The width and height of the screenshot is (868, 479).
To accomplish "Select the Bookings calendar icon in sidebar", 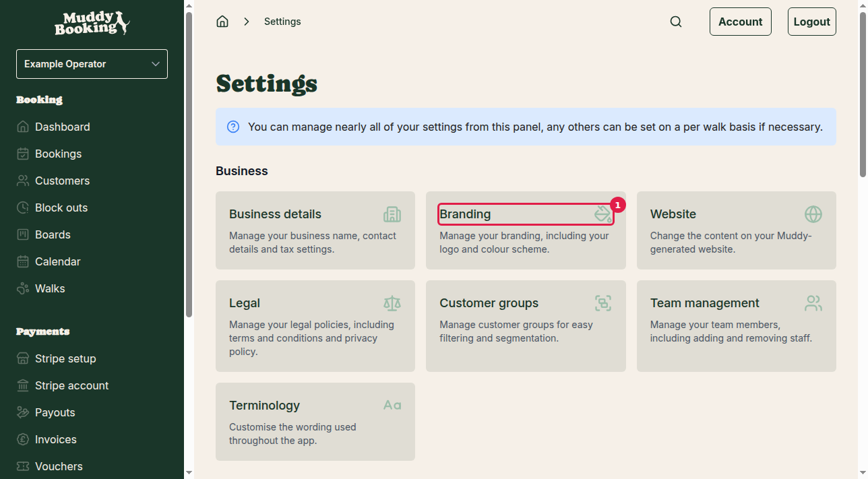I will pos(22,154).
